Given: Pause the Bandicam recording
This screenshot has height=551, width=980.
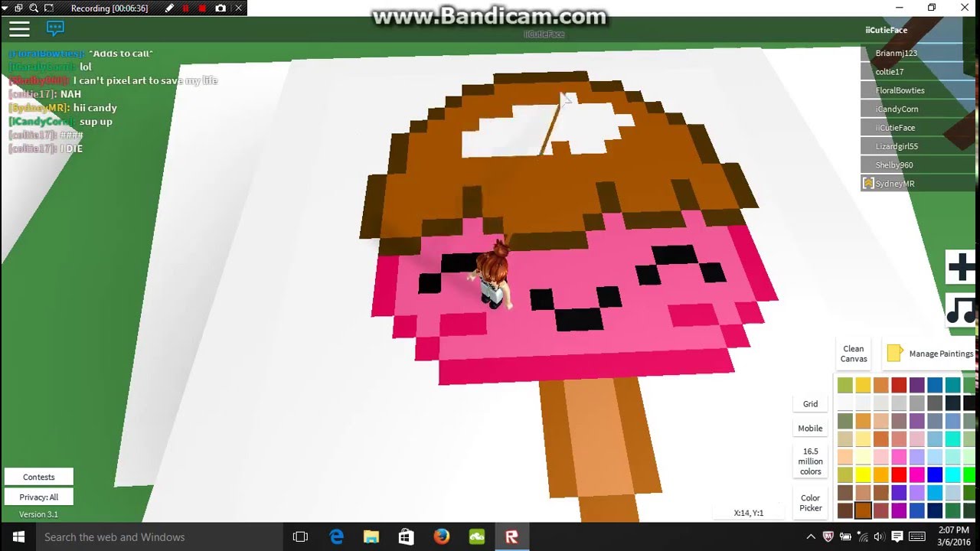Looking at the screenshot, I should pyautogui.click(x=186, y=8).
